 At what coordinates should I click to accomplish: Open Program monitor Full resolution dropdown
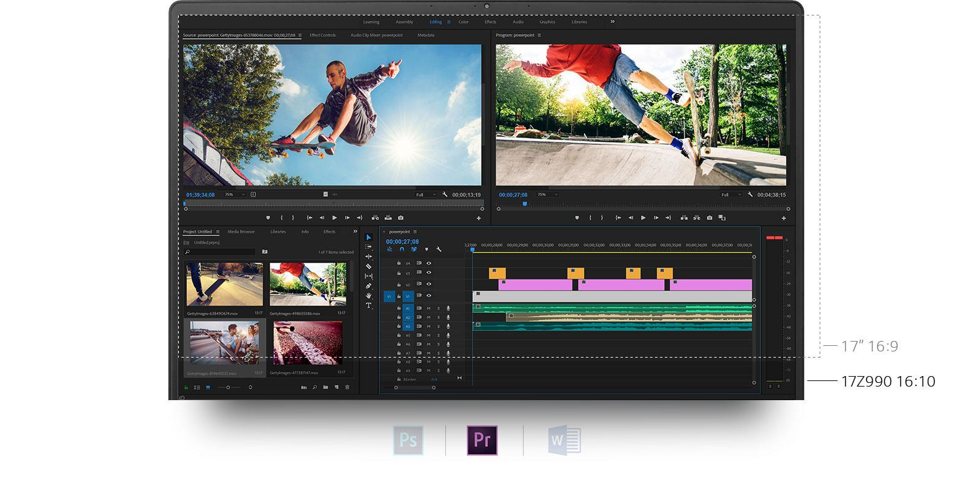coord(731,195)
